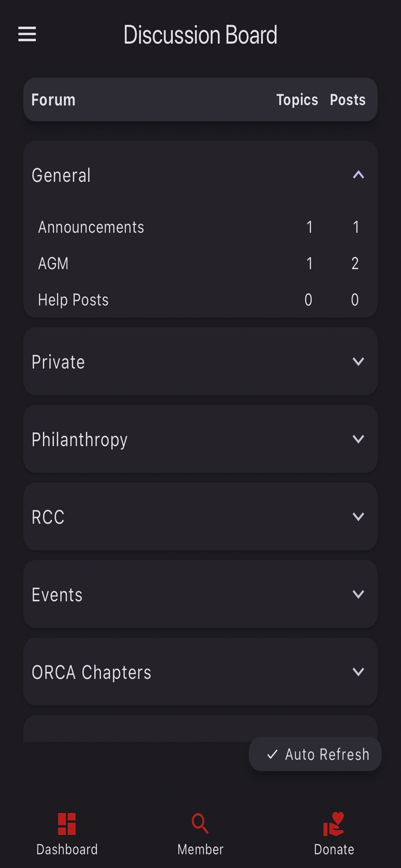Expand the RCC section chevron
Screen dimensions: 401x868
tap(358, 516)
